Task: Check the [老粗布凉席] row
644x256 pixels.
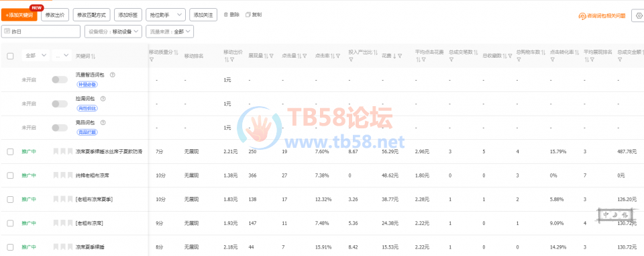Action: point(10,223)
